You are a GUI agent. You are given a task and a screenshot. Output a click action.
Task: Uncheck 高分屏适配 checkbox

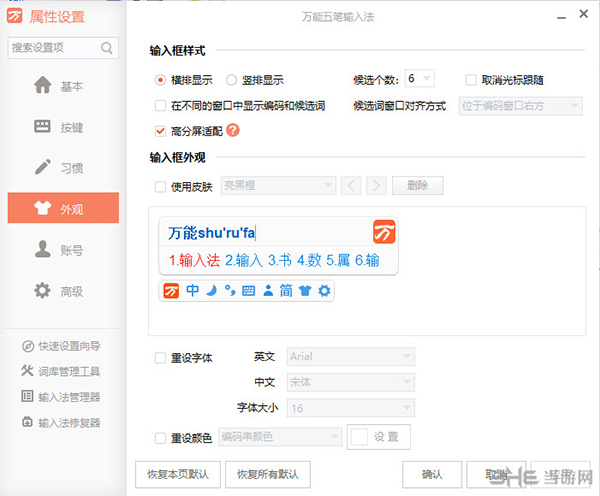tap(160, 131)
